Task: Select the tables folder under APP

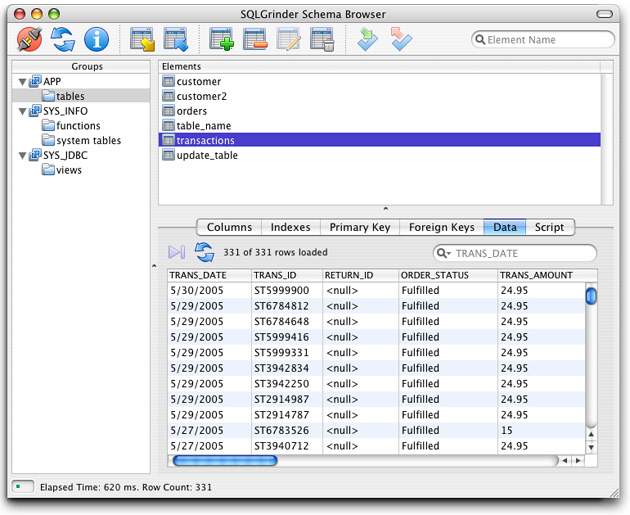Action: click(81, 96)
